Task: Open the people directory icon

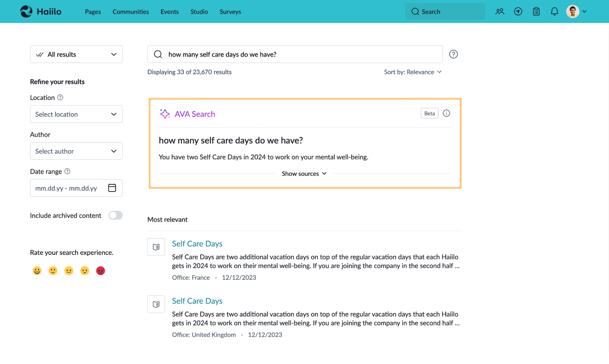Action: pyautogui.click(x=500, y=11)
